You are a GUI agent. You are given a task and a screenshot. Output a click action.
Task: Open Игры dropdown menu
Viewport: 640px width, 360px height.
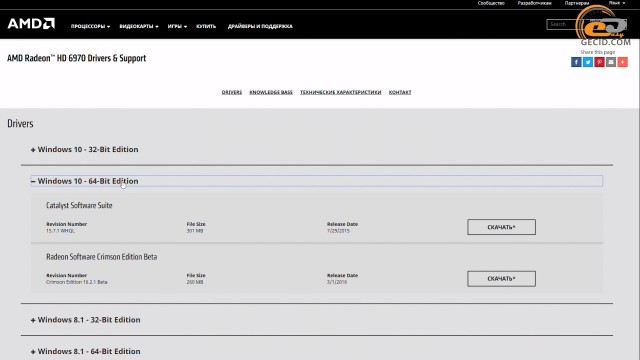tap(177, 26)
